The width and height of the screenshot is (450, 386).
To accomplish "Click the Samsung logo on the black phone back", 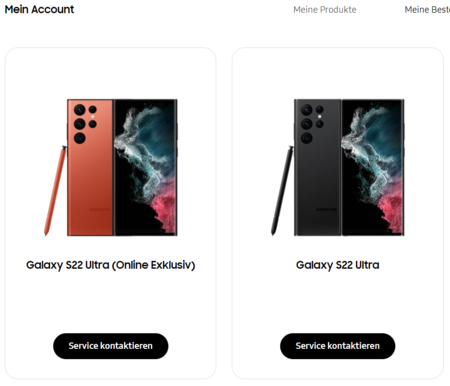I will tap(326, 210).
